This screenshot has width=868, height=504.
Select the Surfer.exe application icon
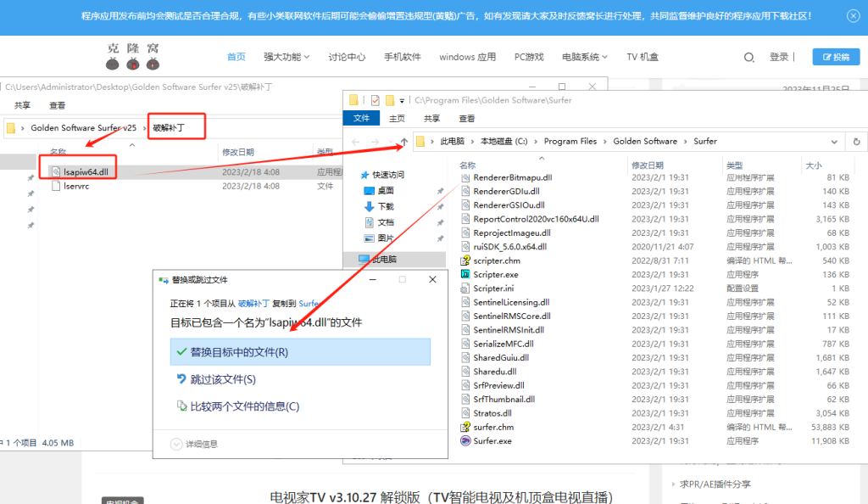point(465,441)
